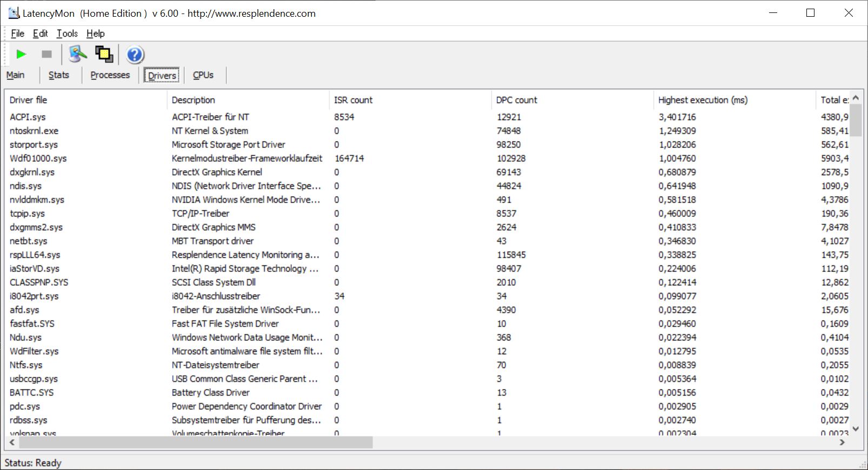
Task: Switch to the Processes tab
Action: click(x=110, y=75)
